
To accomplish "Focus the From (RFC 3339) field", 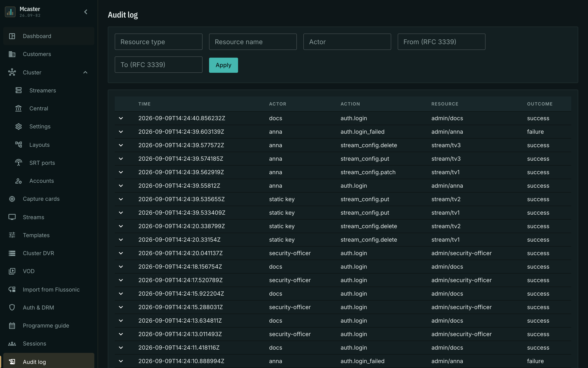I will coord(441,42).
